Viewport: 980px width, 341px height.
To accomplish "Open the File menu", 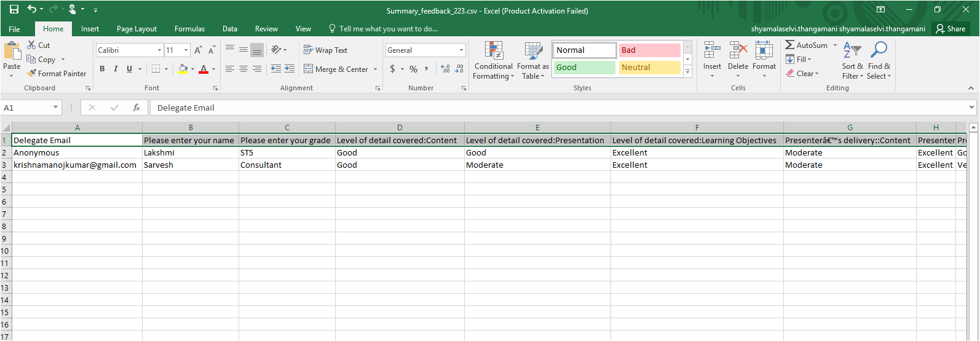I will pyautogui.click(x=14, y=29).
